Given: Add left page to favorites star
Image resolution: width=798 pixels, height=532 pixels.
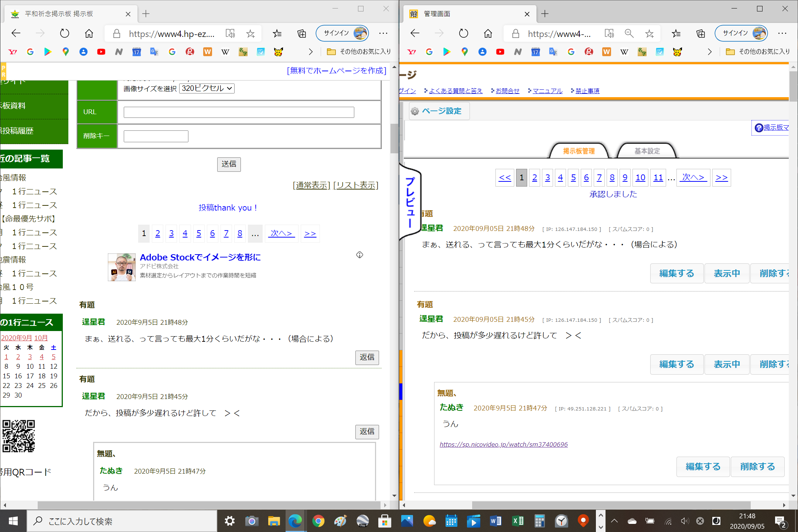Looking at the screenshot, I should click(x=250, y=34).
